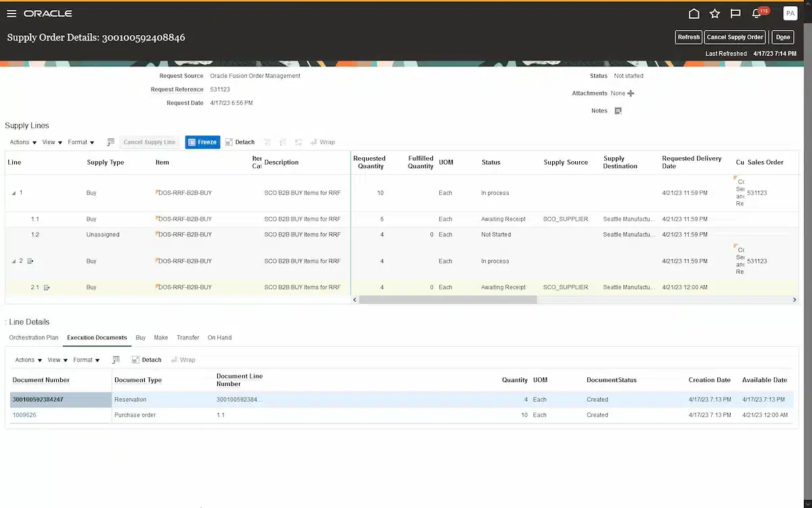Open Favorites star icon
The image size is (812, 508).
pyautogui.click(x=715, y=14)
